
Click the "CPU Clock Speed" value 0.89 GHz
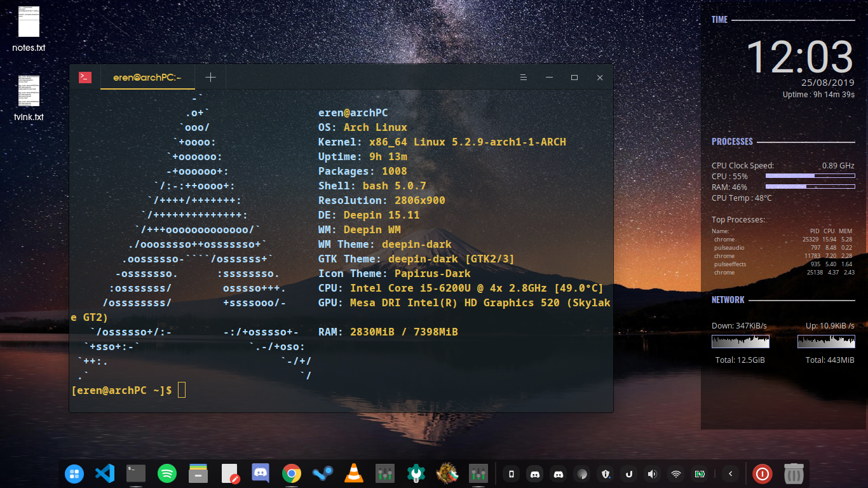[x=838, y=165]
